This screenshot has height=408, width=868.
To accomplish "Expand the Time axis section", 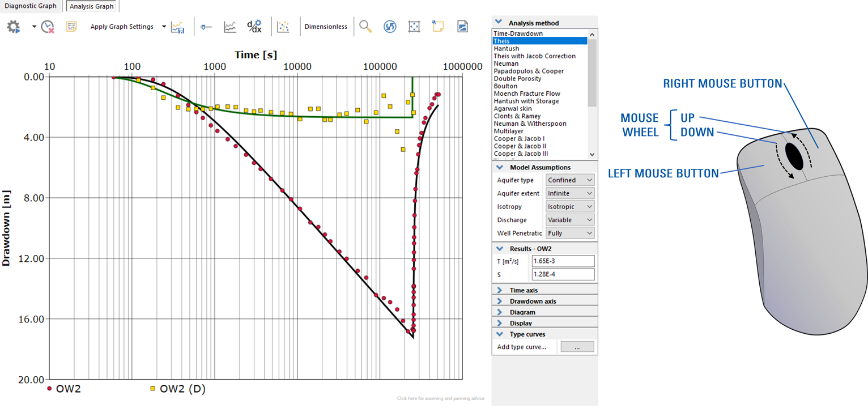I will (x=524, y=290).
